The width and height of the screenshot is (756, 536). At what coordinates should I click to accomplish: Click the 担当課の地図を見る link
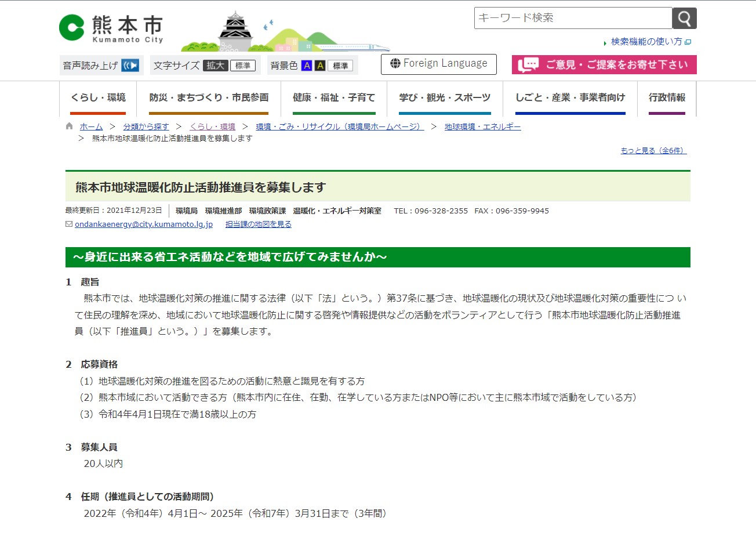click(259, 224)
